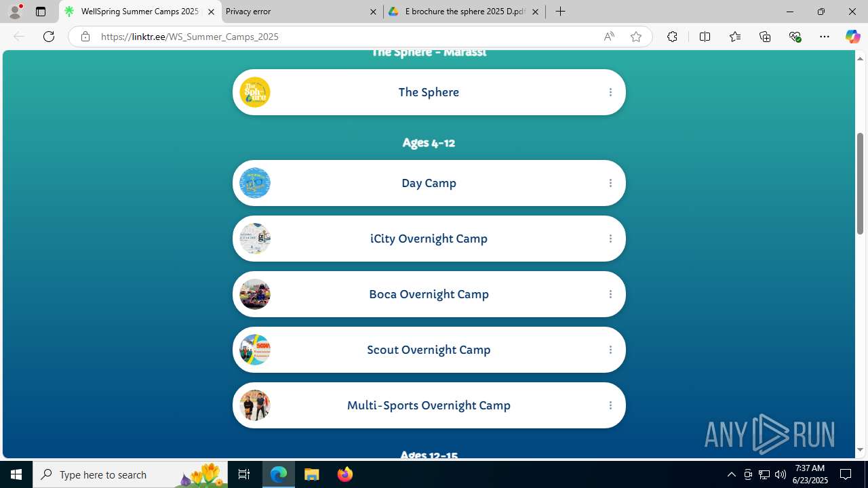Click page scrollbar up arrow
This screenshot has width=868, height=488.
click(860, 58)
